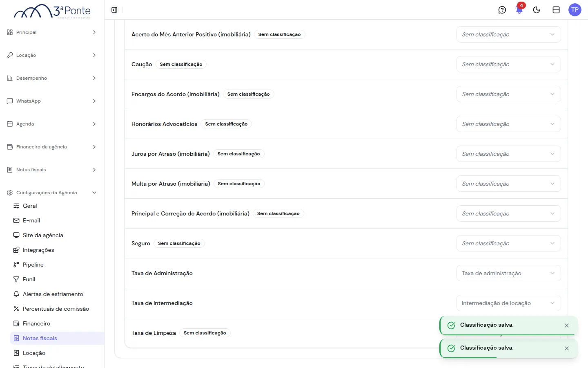Open classification dropdown for Caução
The image size is (588, 368).
(x=508, y=64)
